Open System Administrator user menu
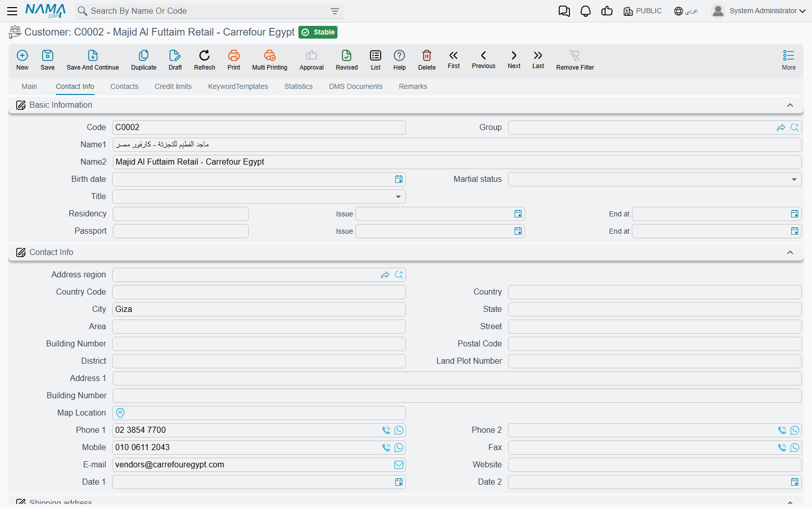The image size is (812, 508). click(x=758, y=11)
